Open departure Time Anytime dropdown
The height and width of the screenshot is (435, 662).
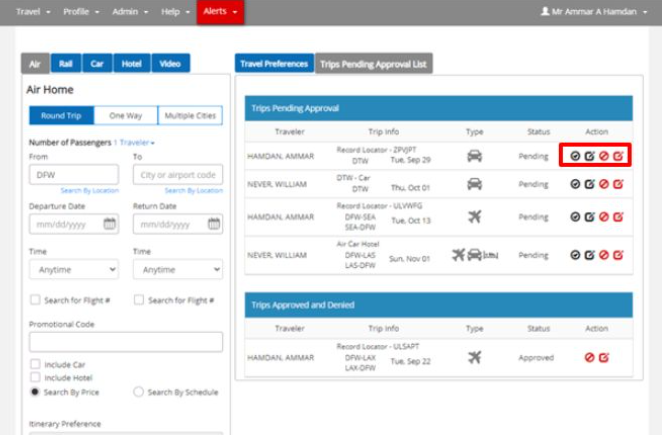click(74, 269)
